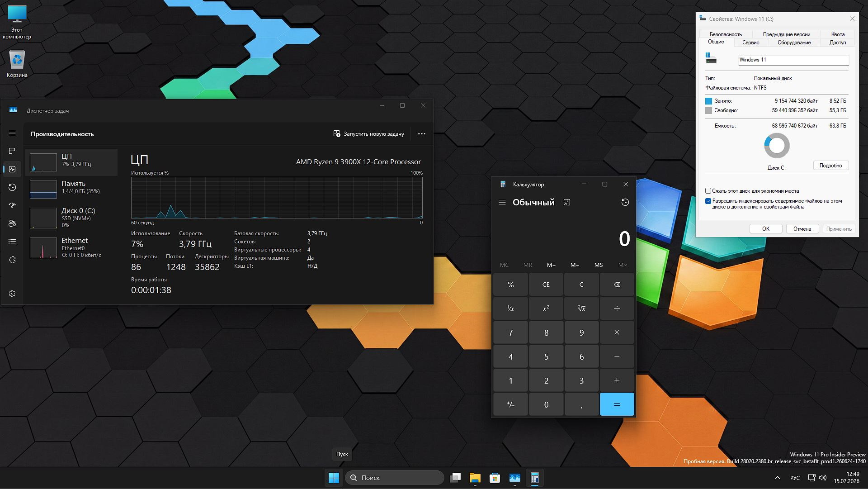Click the percent key in Calculator
This screenshot has width=868, height=489.
pyautogui.click(x=510, y=285)
